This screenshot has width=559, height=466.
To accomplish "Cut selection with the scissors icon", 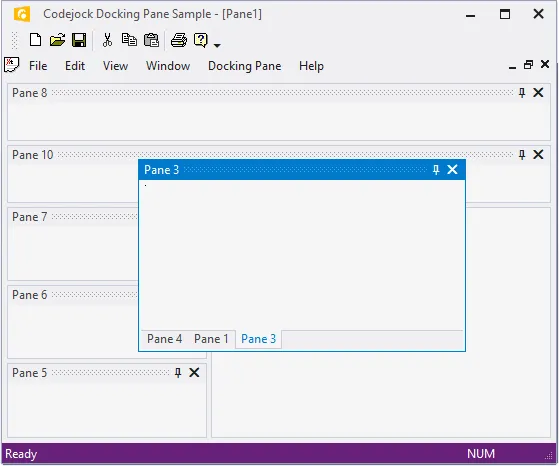I will tap(107, 40).
